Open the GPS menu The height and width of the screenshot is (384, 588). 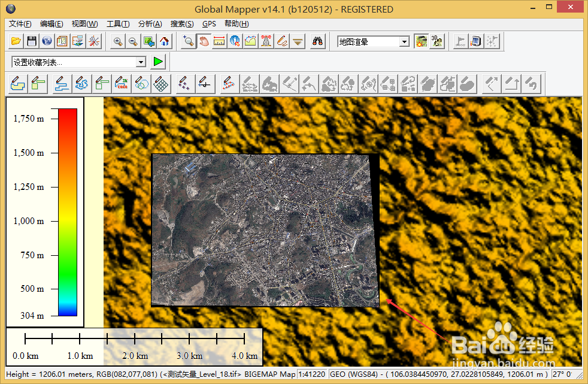click(209, 24)
